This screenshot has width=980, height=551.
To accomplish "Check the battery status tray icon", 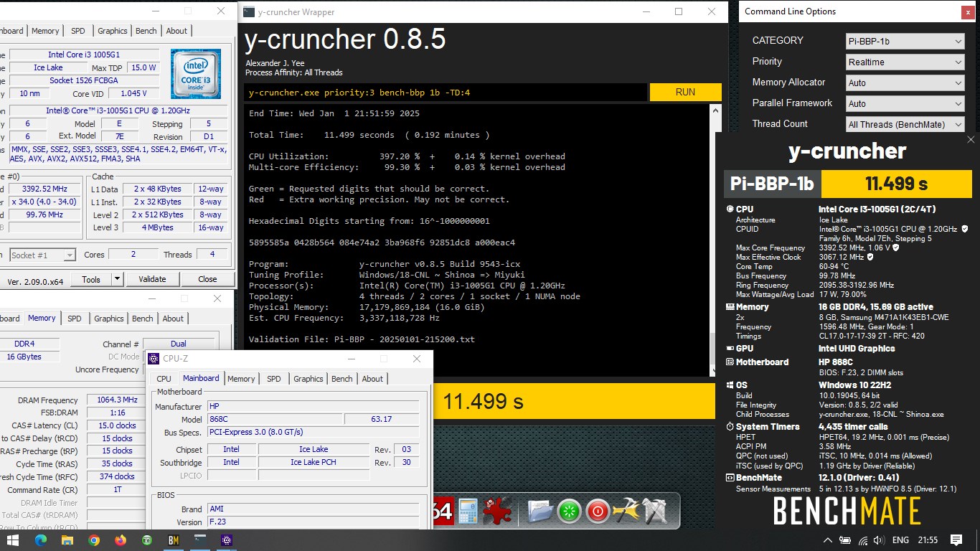I will pos(845,540).
